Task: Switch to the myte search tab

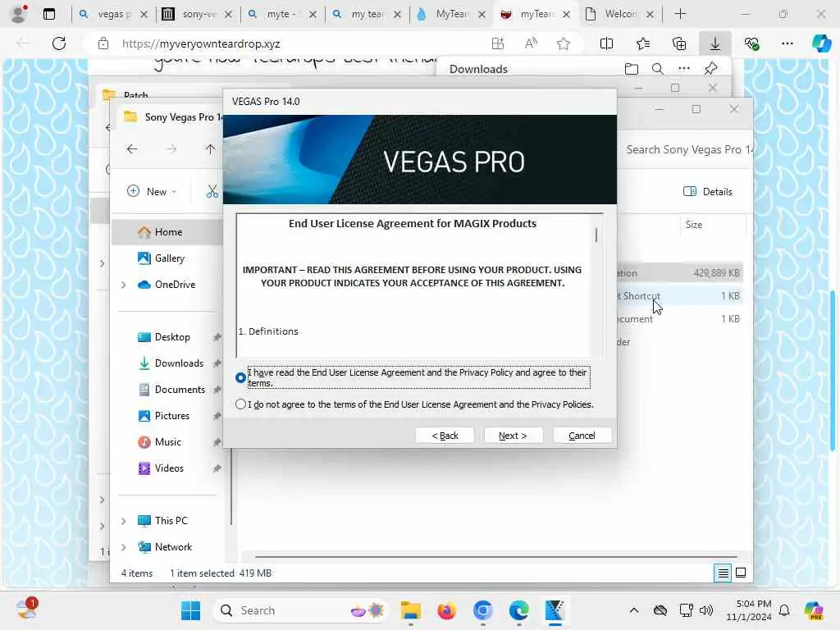Action: [282, 14]
